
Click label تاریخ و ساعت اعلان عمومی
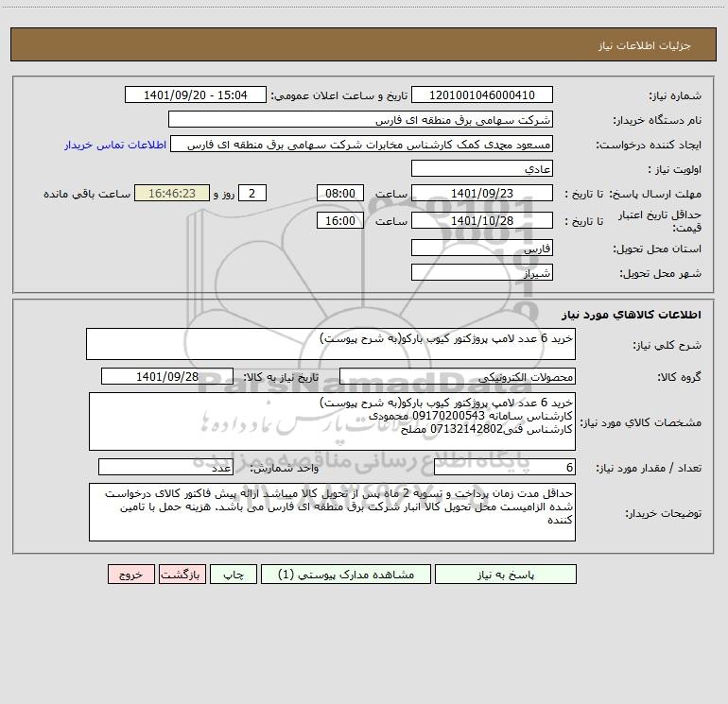(339, 95)
